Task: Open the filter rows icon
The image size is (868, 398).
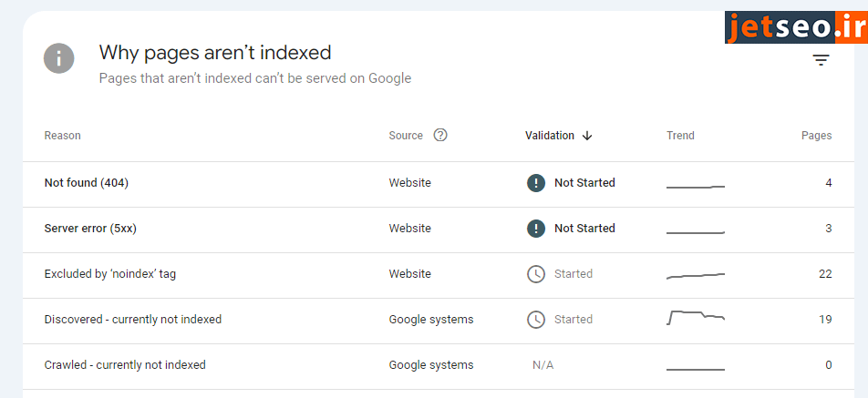Action: 821,61
